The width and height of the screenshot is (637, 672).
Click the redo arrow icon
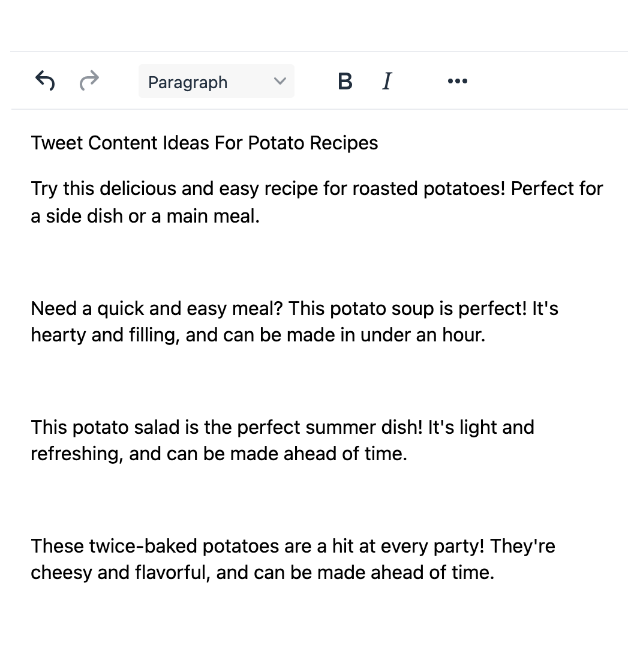[89, 80]
